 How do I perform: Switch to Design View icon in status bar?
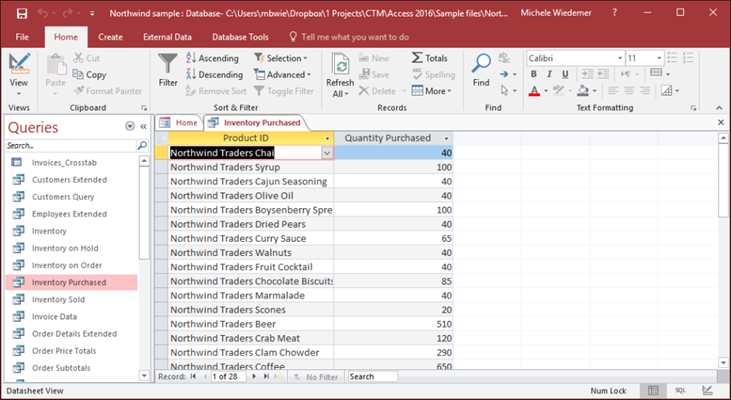point(707,390)
